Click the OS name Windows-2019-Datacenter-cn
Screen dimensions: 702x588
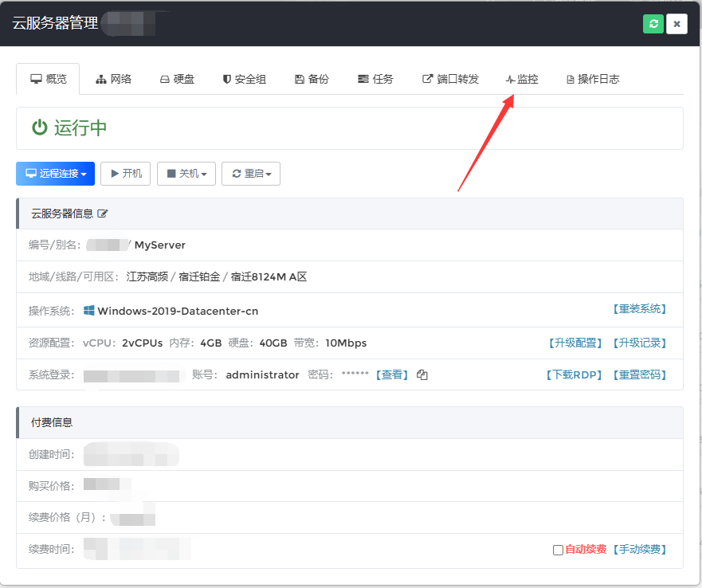(x=178, y=312)
